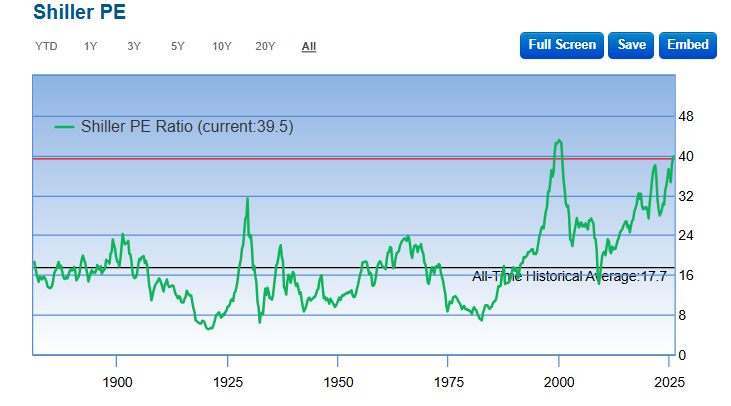Click the Embed button

pos(688,45)
